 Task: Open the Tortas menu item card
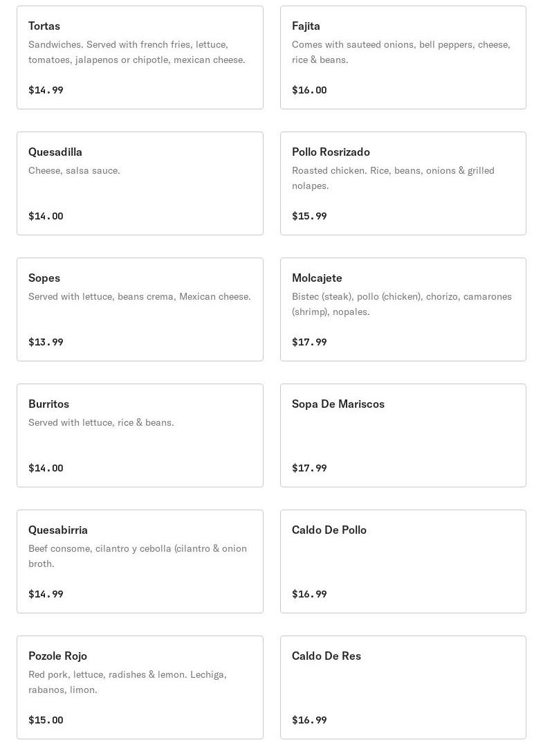pyautogui.click(x=140, y=57)
